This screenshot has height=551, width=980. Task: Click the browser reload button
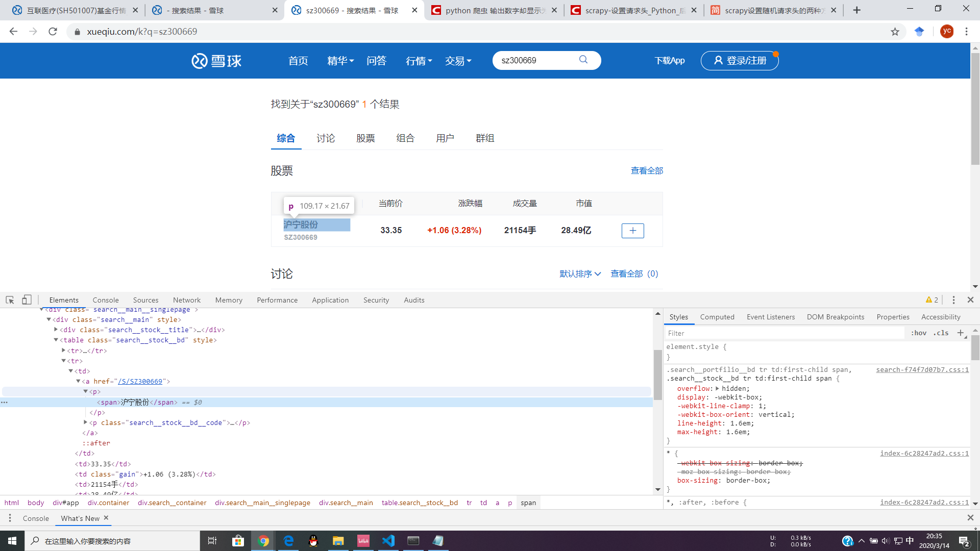53,32
